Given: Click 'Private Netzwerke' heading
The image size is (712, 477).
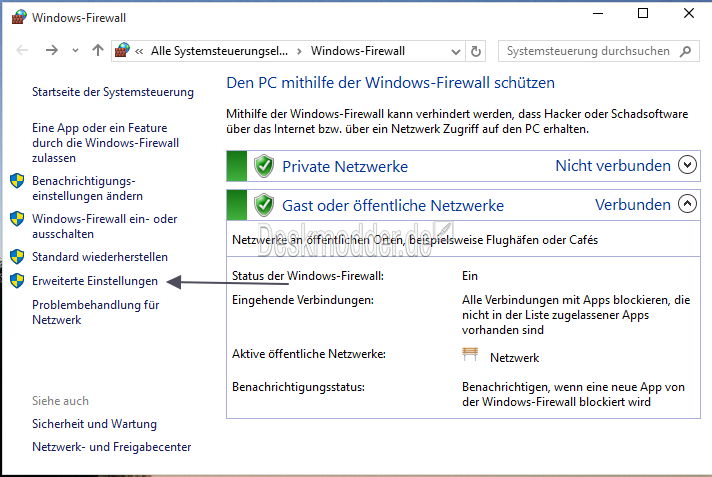Looking at the screenshot, I should click(345, 167).
